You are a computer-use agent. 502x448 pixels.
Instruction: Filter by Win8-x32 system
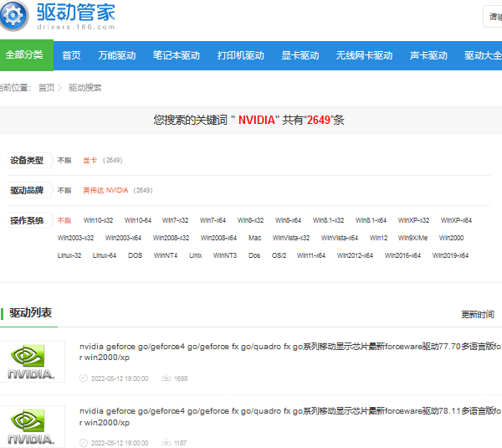coord(250,220)
